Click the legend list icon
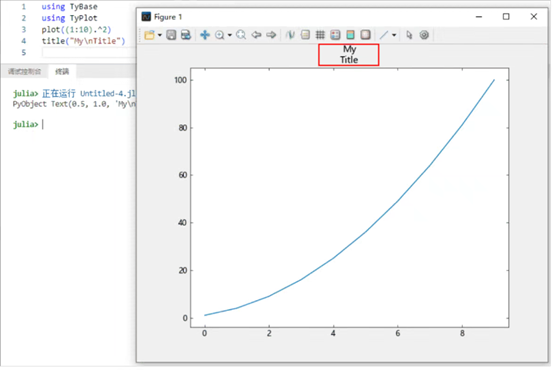This screenshot has height=370, width=553. point(305,35)
